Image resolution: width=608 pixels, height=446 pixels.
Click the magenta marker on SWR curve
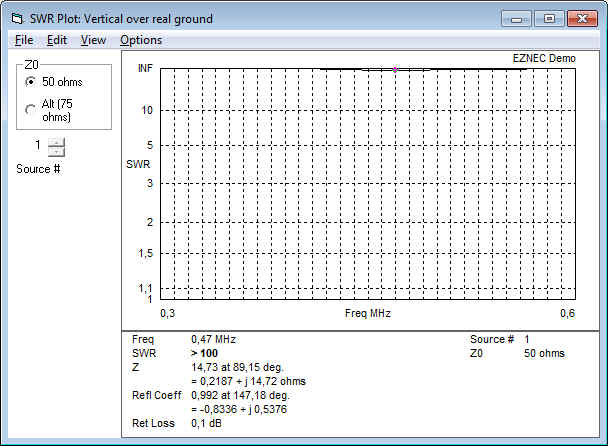click(x=395, y=69)
